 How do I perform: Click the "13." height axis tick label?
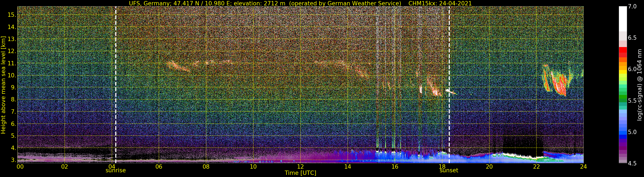pos(12,39)
